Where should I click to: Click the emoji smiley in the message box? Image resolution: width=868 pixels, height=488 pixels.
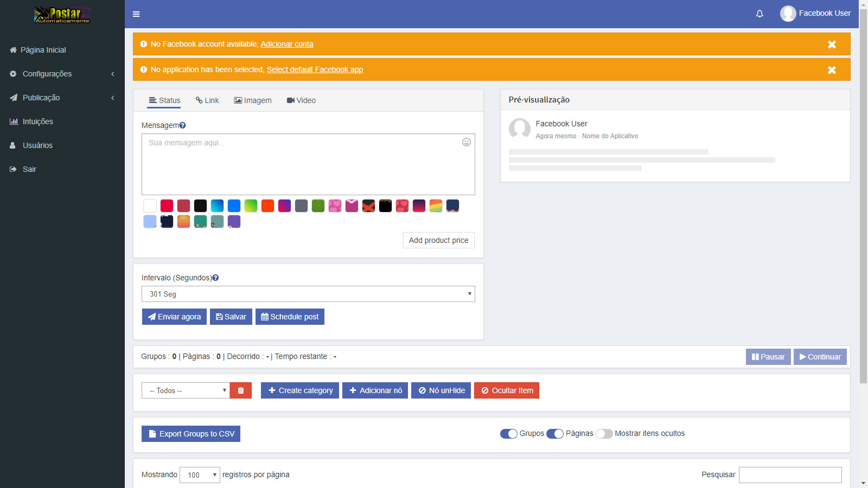(465, 142)
